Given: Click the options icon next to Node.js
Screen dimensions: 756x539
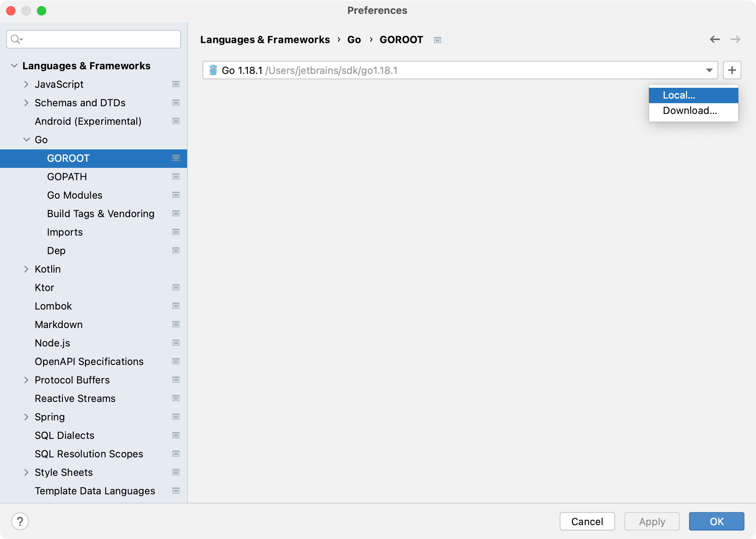Looking at the screenshot, I should [176, 343].
